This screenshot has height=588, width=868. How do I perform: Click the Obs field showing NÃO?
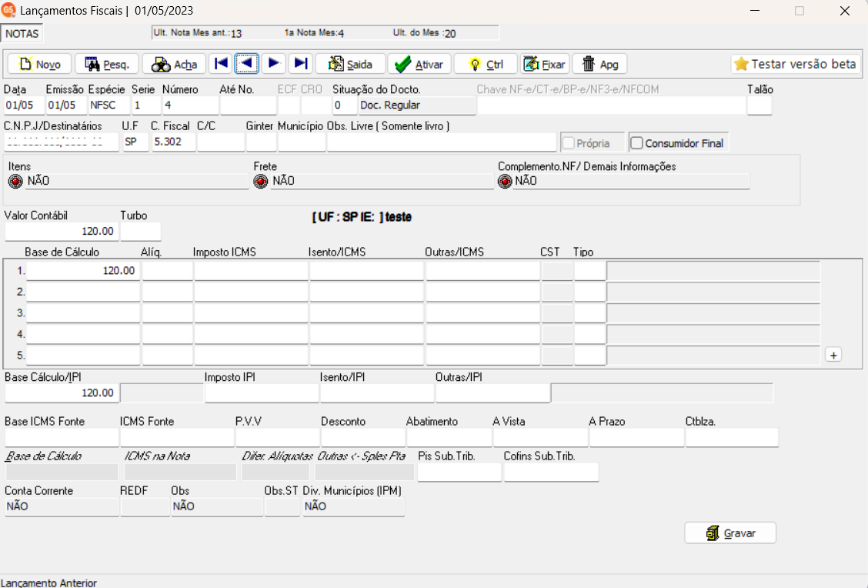(217, 506)
